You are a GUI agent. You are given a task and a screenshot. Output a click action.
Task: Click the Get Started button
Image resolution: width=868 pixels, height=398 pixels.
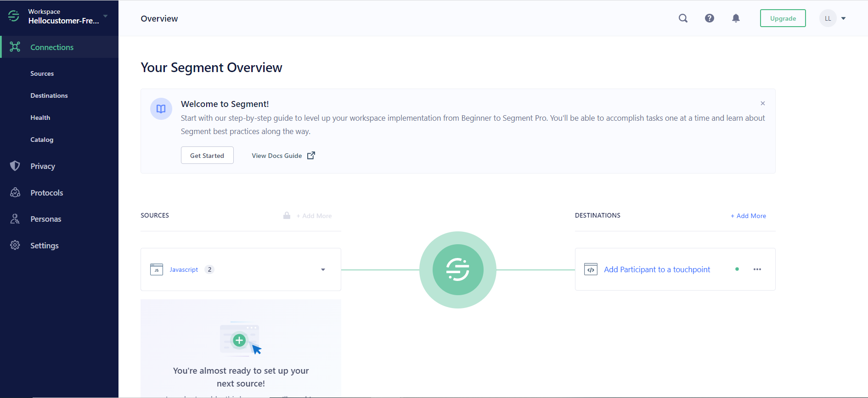tap(207, 155)
